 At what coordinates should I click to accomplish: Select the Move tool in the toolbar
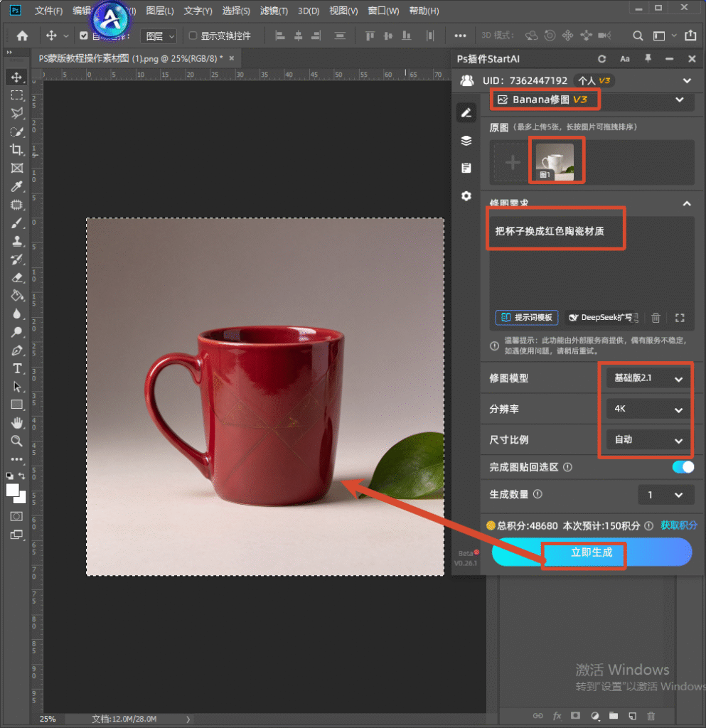click(x=17, y=77)
